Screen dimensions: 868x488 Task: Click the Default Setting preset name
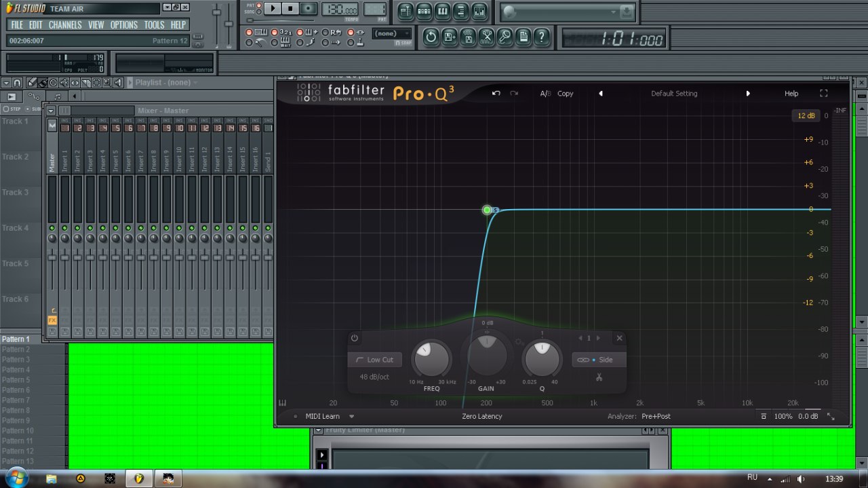tap(674, 94)
